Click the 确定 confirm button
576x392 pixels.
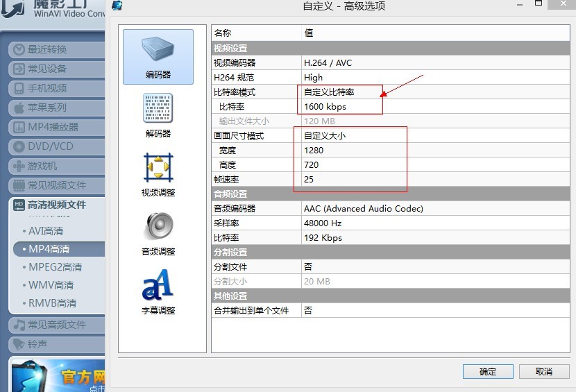[488, 372]
